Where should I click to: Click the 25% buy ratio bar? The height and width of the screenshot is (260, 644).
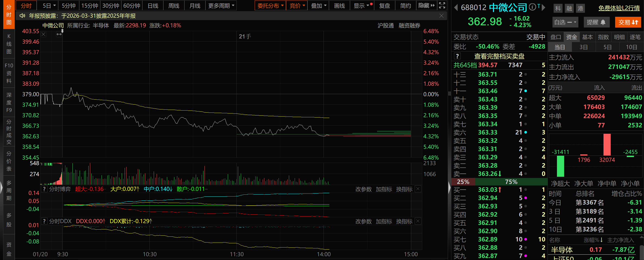(x=463, y=182)
